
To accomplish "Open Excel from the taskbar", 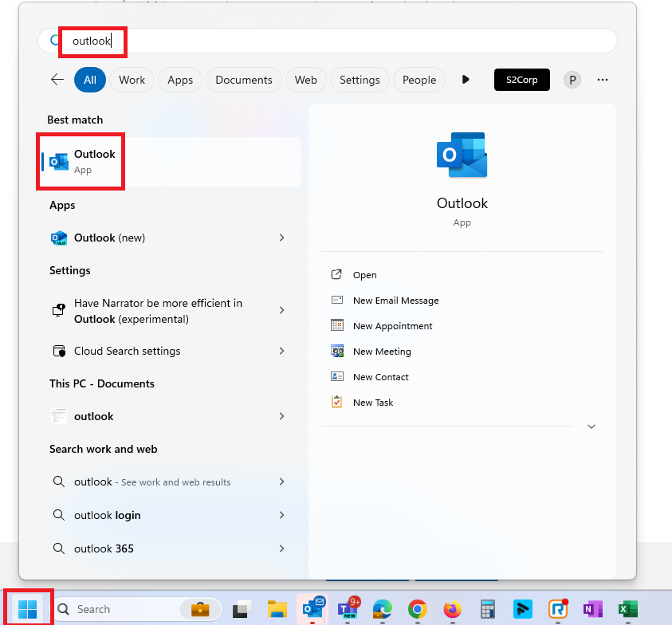I will coord(628,609).
